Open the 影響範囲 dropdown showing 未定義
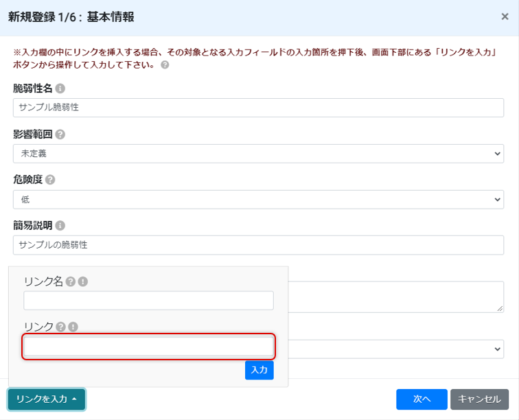519x420 pixels. click(x=258, y=154)
